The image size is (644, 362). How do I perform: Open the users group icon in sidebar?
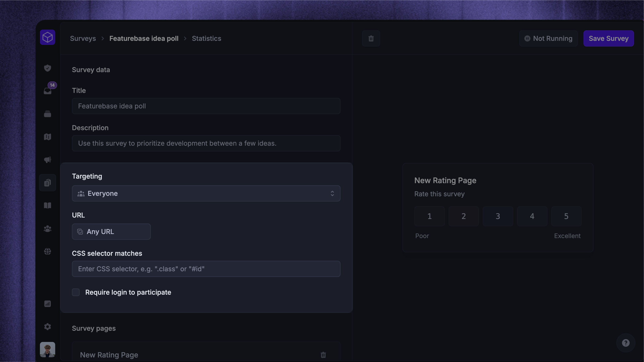[48, 229]
